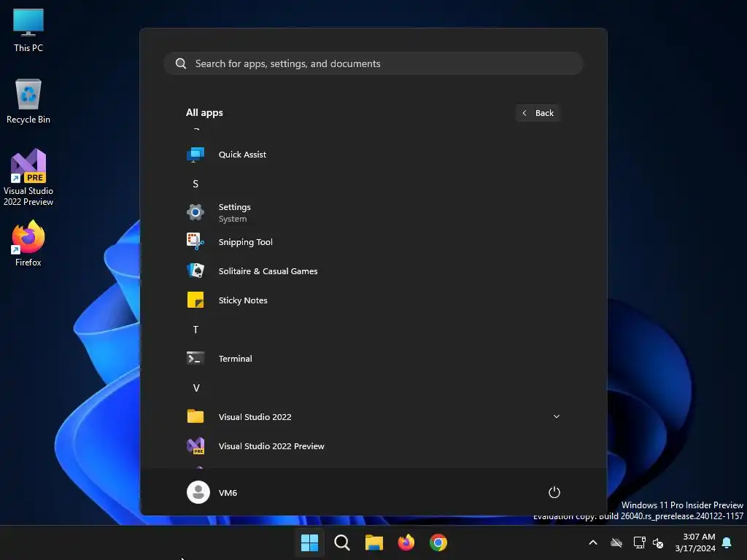The width and height of the screenshot is (747, 560).
Task: Open taskbar Search magnifier
Action: click(342, 542)
